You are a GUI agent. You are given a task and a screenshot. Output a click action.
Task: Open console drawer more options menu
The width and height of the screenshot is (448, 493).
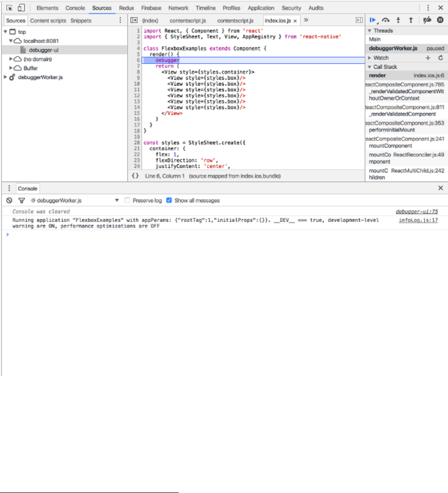click(x=9, y=188)
